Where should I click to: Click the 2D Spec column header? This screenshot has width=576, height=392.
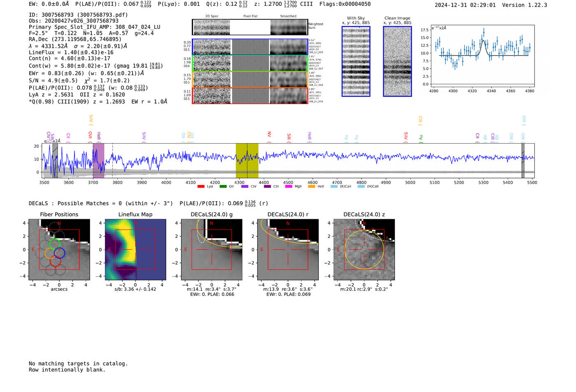(212, 16)
